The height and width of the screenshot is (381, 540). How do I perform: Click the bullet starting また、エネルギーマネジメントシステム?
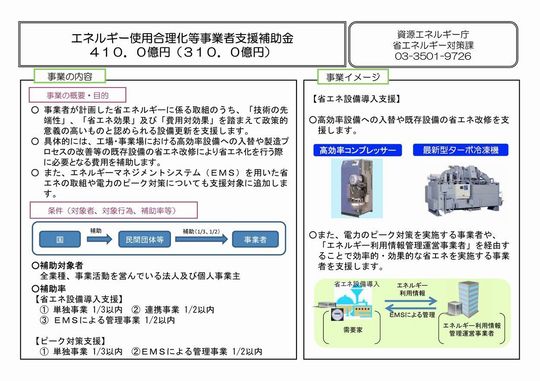pyautogui.click(x=160, y=183)
